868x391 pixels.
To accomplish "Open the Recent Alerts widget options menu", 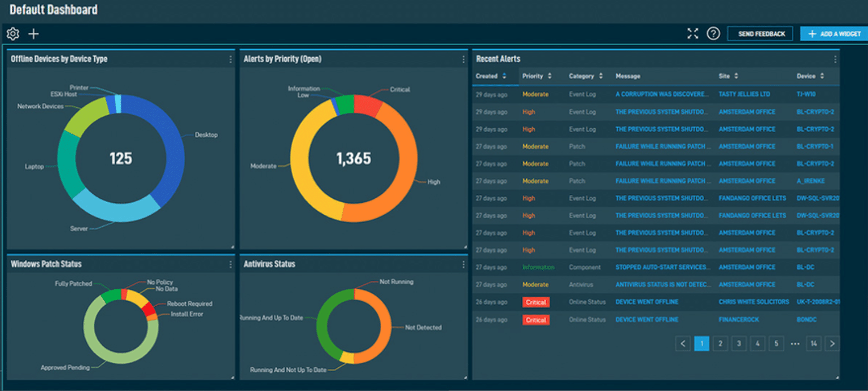I will click(835, 58).
